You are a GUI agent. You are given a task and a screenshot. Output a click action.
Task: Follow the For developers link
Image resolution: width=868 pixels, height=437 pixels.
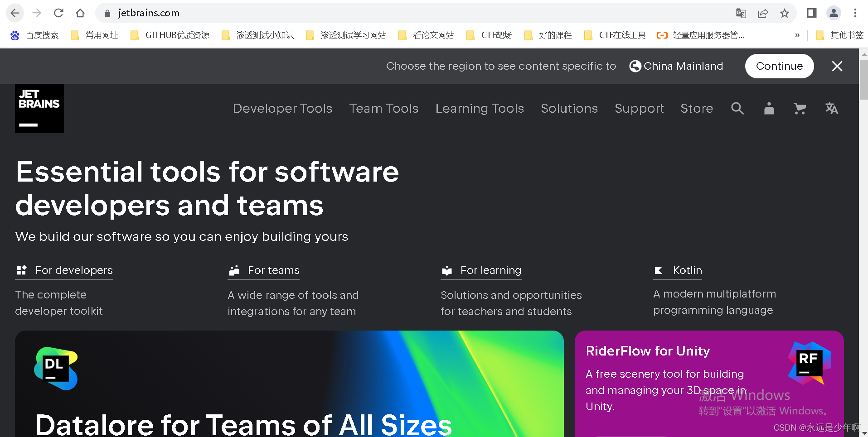point(74,270)
